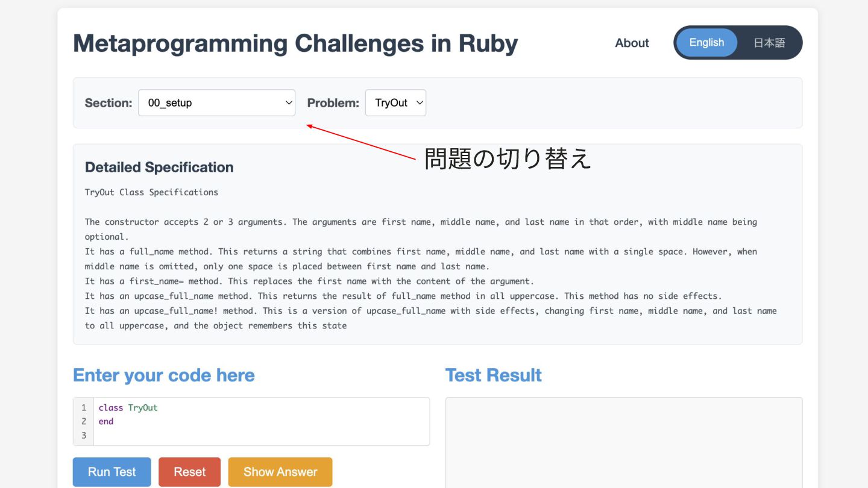Click the '問題の切り替え' annotation text
Screen dimensions: 868x488
(x=508, y=159)
